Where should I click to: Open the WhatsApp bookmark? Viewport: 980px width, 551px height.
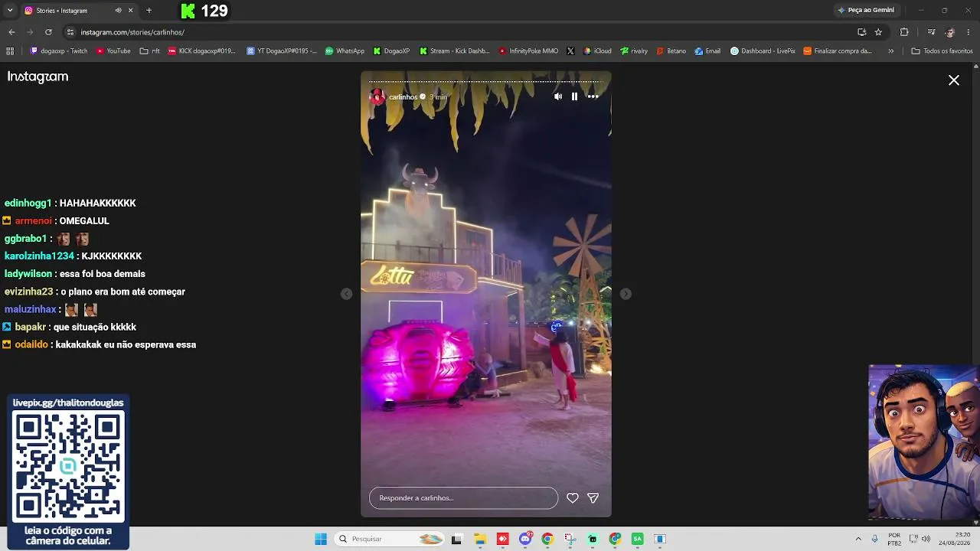point(345,51)
